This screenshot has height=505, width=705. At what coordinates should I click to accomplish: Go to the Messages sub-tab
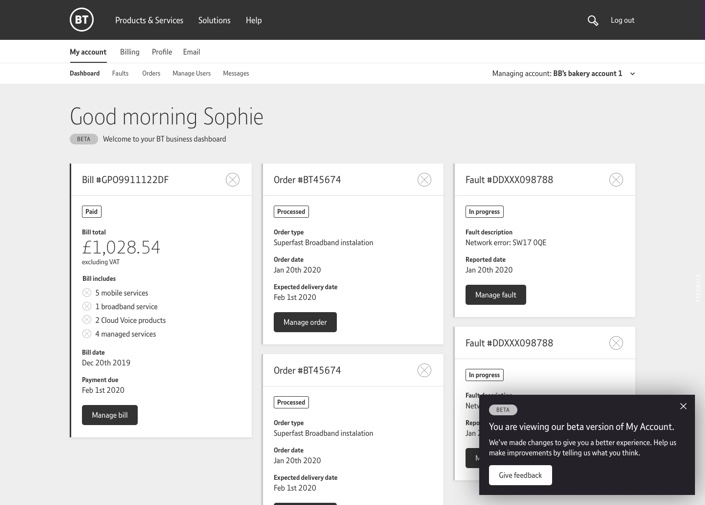(x=236, y=73)
